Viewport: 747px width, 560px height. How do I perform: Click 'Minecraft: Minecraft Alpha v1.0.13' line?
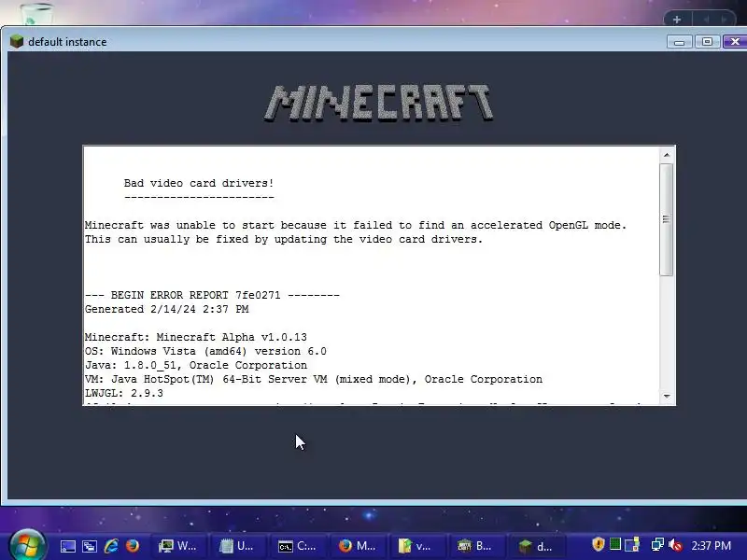[196, 337]
